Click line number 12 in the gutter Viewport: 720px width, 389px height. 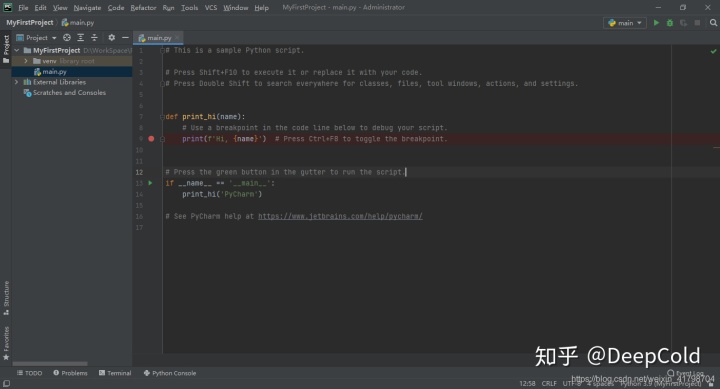click(139, 172)
